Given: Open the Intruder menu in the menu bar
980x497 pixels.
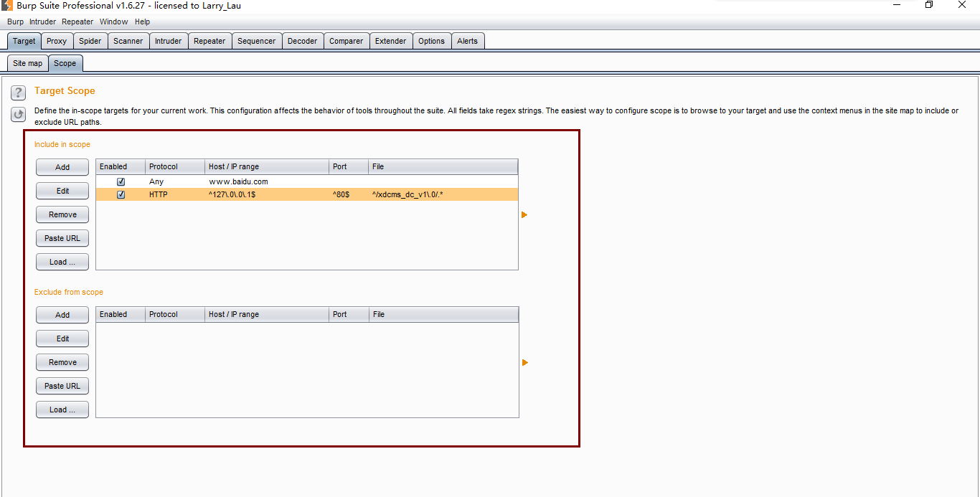Looking at the screenshot, I should click(x=42, y=22).
